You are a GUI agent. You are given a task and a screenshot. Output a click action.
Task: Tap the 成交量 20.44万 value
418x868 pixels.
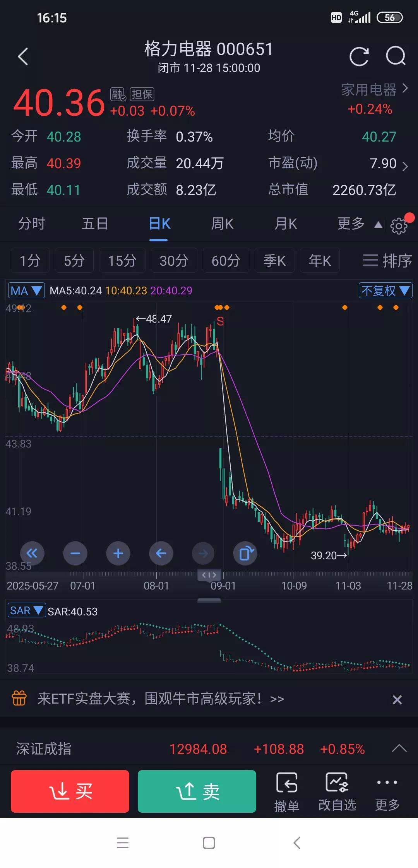[x=200, y=163]
